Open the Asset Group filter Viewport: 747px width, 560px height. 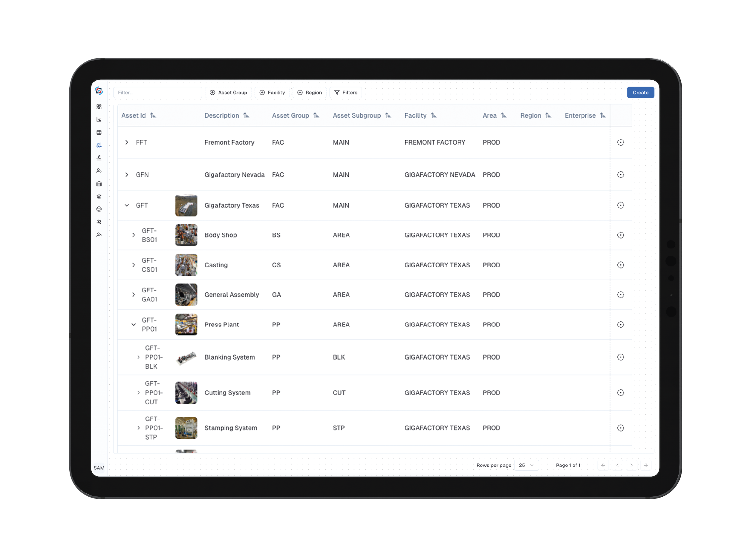[x=229, y=93]
